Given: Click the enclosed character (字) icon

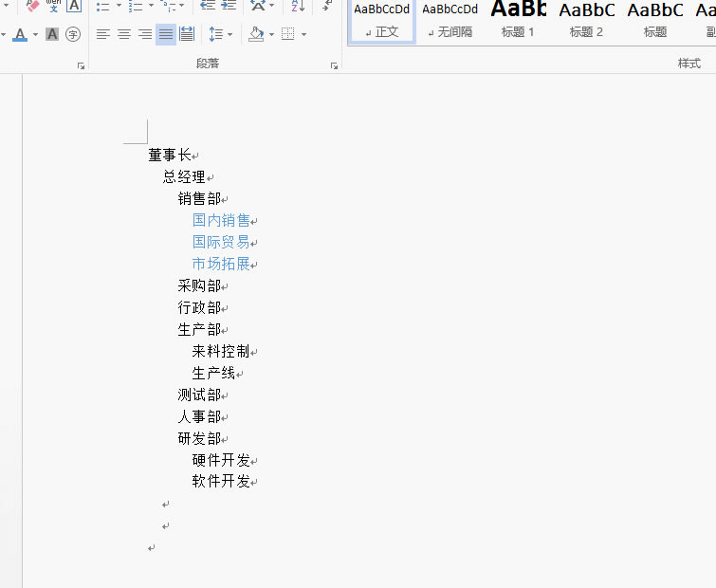Looking at the screenshot, I should pos(73,34).
